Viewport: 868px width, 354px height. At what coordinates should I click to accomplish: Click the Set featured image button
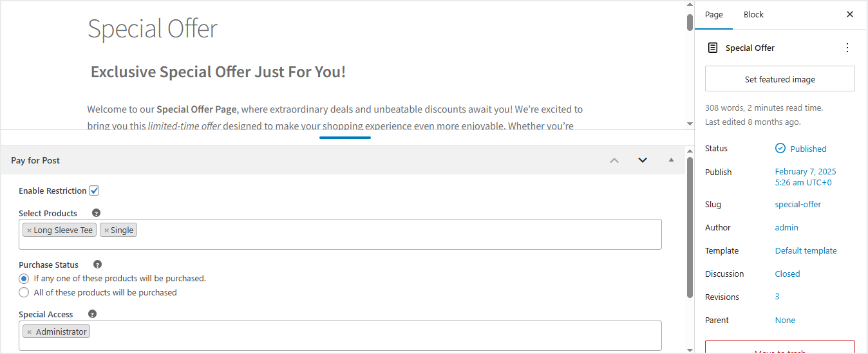tap(780, 79)
